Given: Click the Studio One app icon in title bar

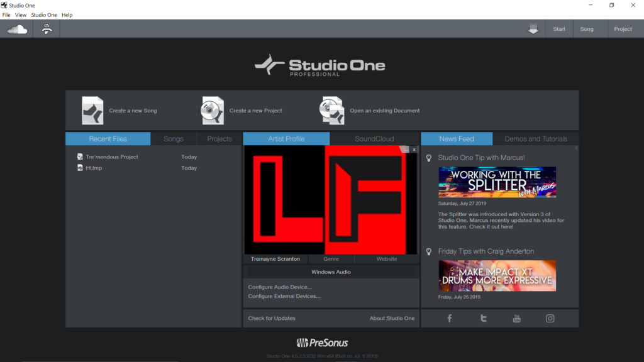Looking at the screenshot, I should (4, 5).
